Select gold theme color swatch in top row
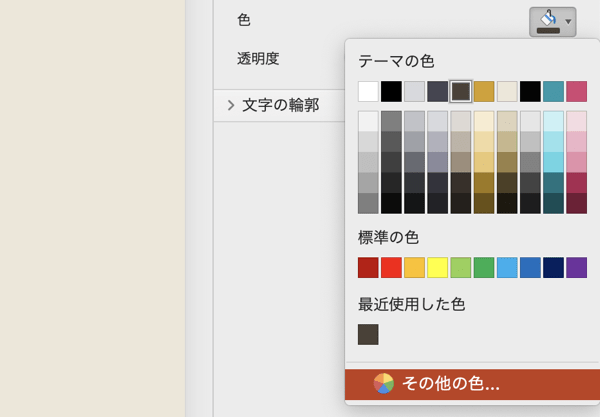600x417 pixels. click(x=484, y=91)
